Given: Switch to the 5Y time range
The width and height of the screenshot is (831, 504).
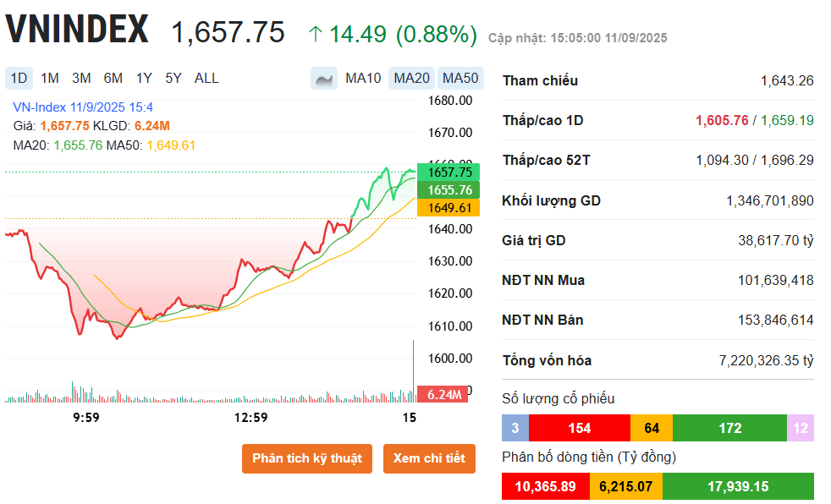Looking at the screenshot, I should 173,79.
